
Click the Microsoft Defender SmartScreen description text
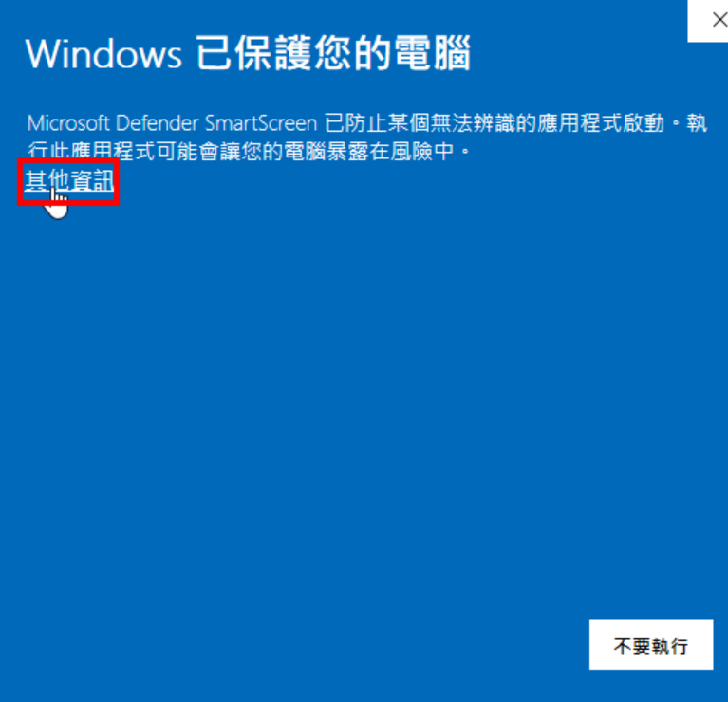(x=366, y=137)
